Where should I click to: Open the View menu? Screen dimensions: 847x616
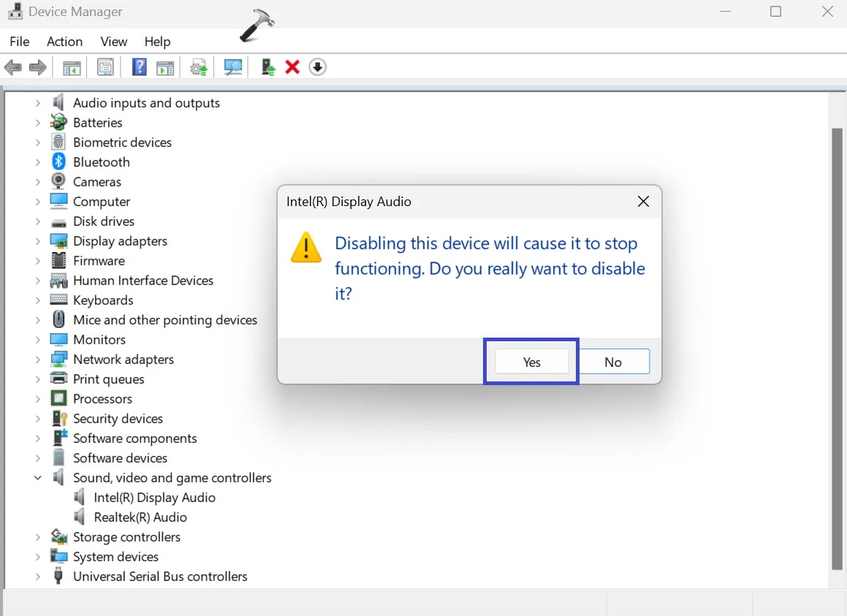(113, 42)
